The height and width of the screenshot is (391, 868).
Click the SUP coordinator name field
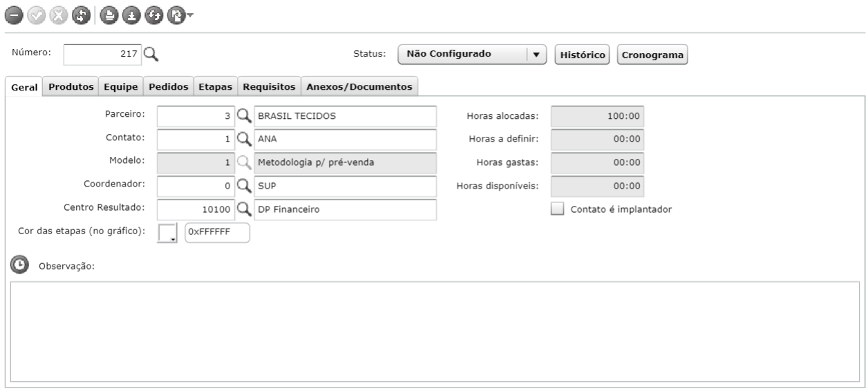(345, 187)
